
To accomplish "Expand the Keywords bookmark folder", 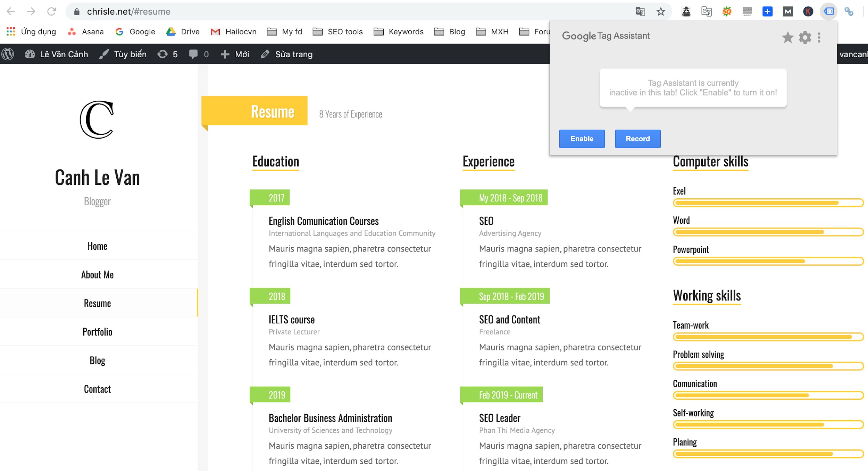I will [398, 32].
